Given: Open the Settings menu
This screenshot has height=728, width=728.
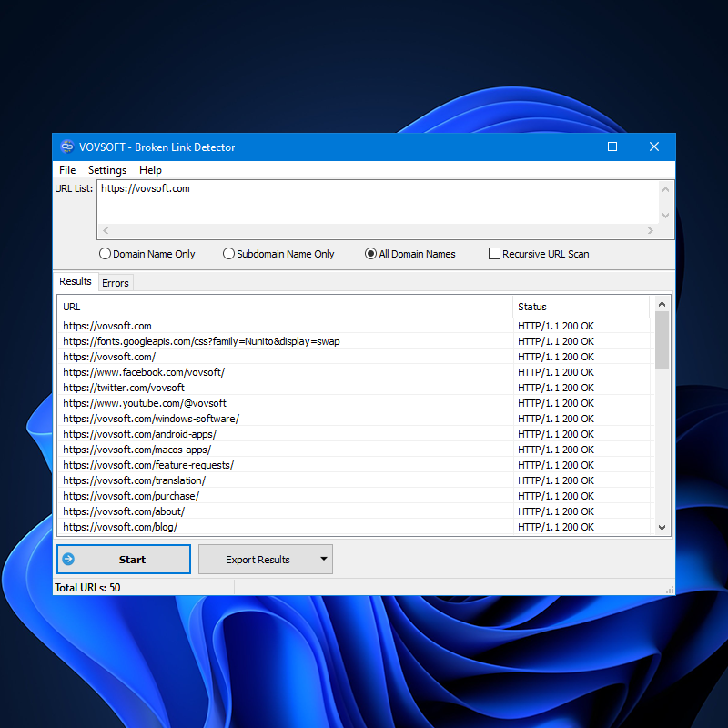Looking at the screenshot, I should point(107,170).
